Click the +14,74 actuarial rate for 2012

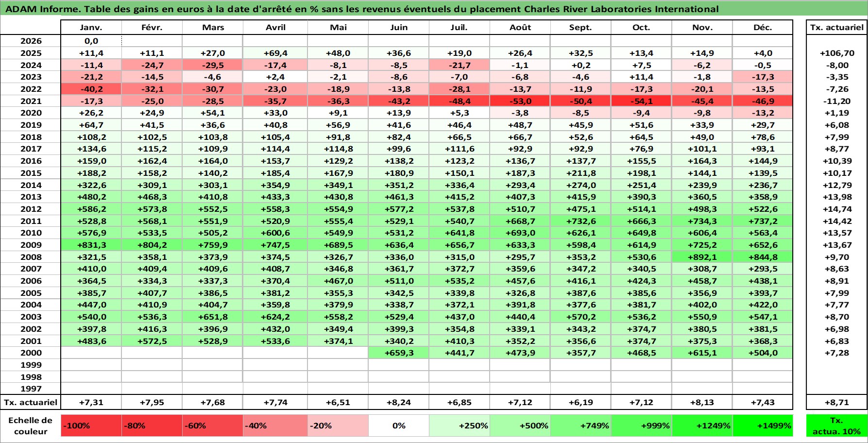click(x=837, y=209)
